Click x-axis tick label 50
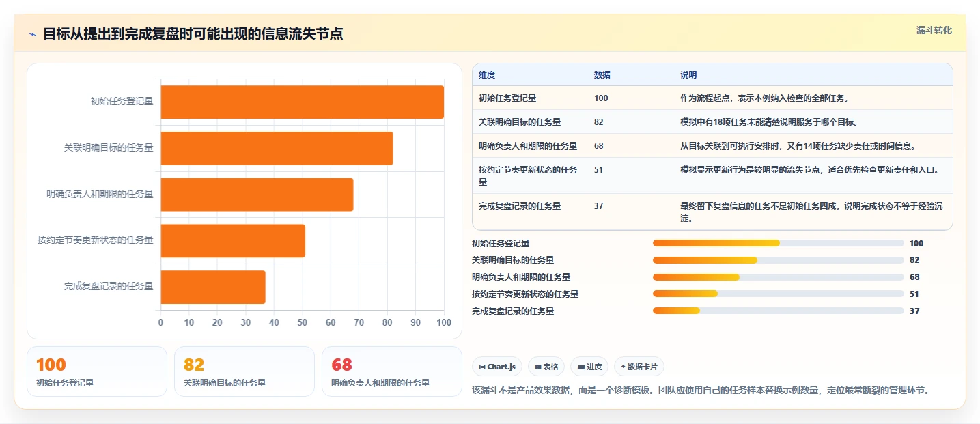Image resolution: width=980 pixels, height=424 pixels. click(302, 323)
